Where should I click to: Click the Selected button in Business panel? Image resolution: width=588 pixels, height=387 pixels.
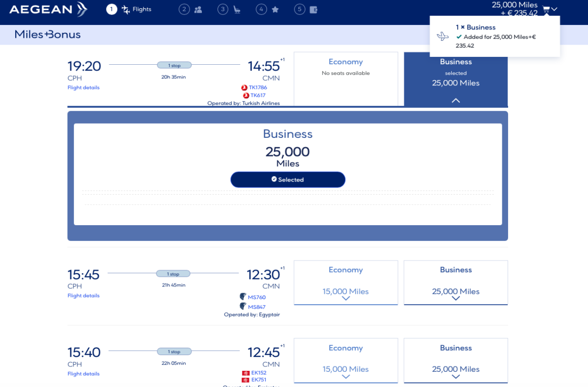point(288,180)
